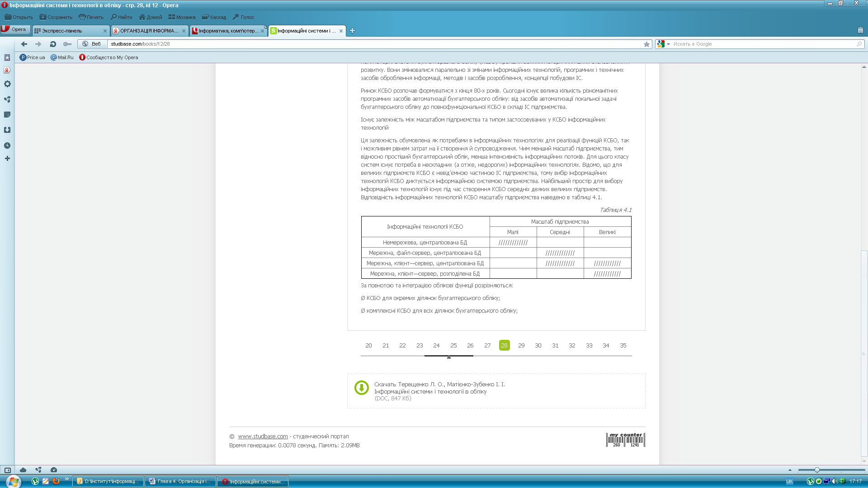Open History clock panel in sidebar
868x488 pixels.
tap(7, 145)
